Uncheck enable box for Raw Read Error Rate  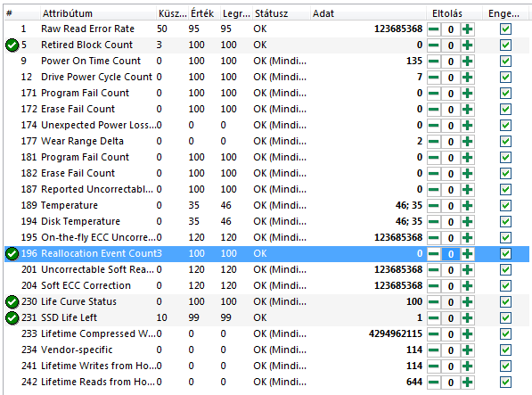[x=505, y=29]
